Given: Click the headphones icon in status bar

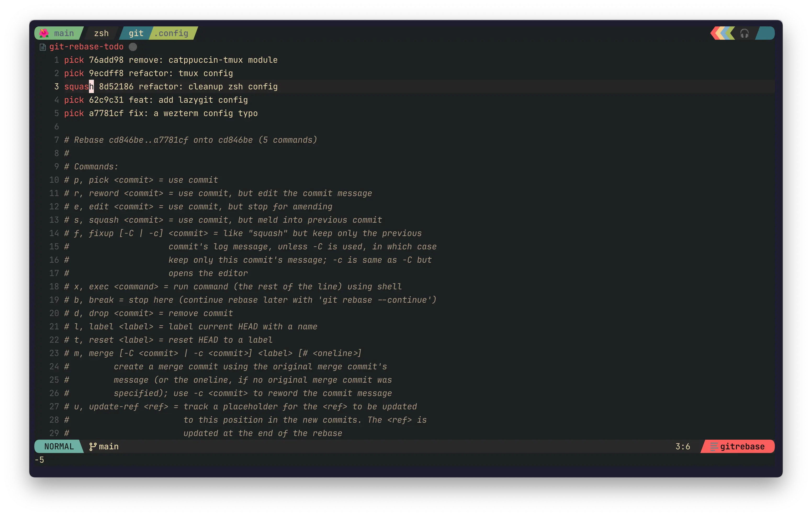Looking at the screenshot, I should 744,33.
